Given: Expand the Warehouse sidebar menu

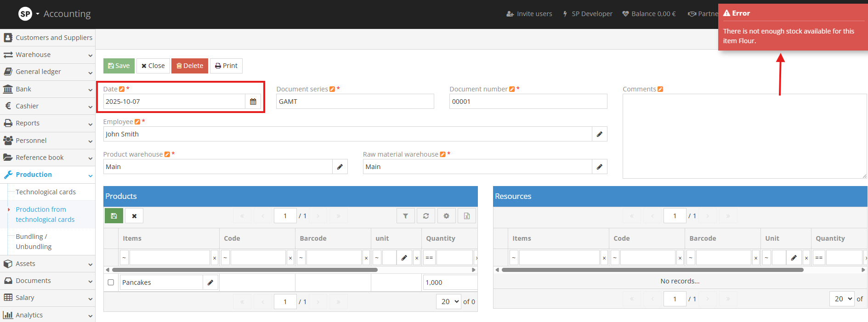Looking at the screenshot, I should pos(47,55).
